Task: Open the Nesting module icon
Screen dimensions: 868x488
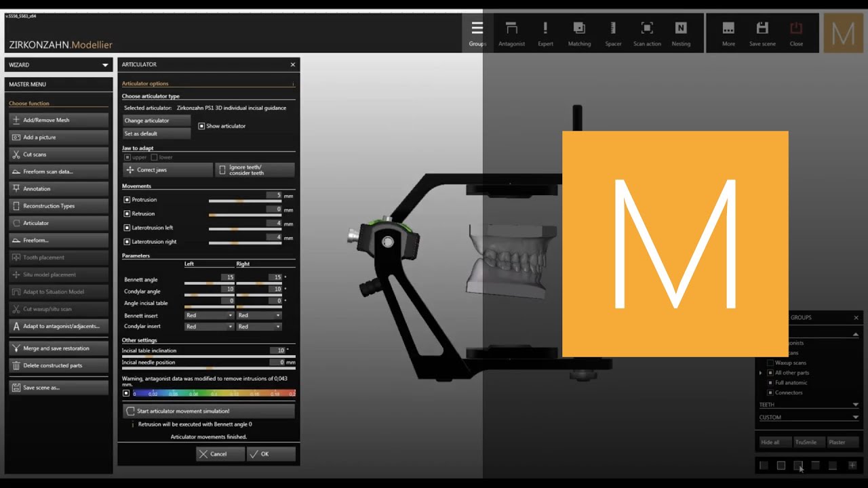Action: (681, 33)
